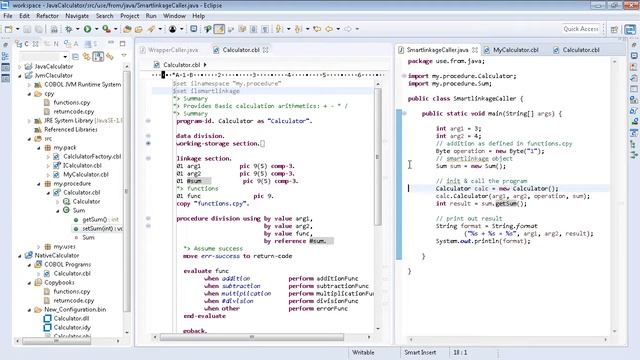Open the Refactor menu
Viewport: 640px width, 360px height.
point(47,16)
